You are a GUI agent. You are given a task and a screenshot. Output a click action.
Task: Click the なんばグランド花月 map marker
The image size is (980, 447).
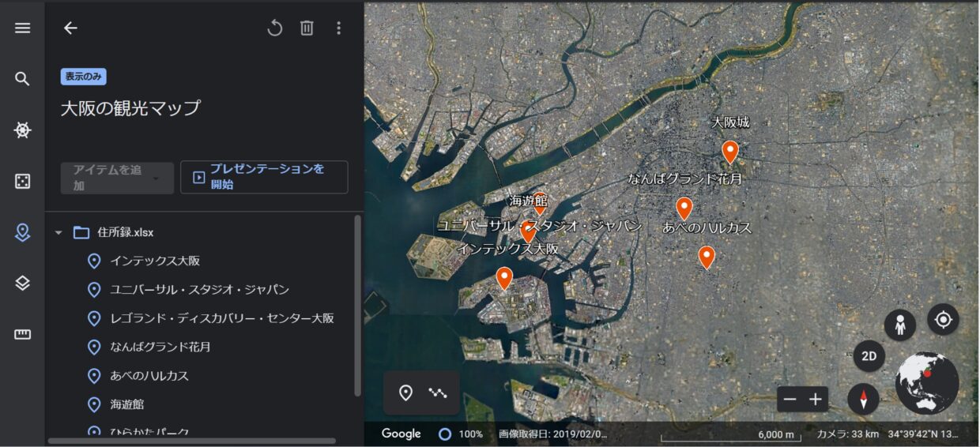(684, 208)
